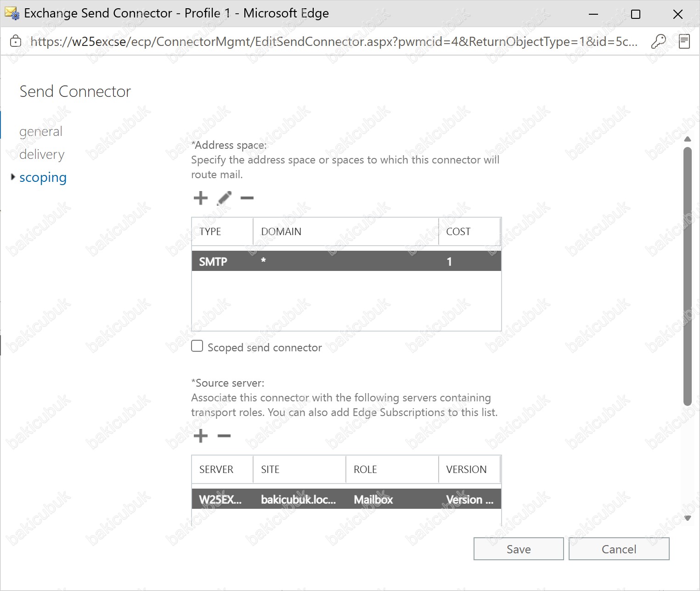View site security lock info
The image size is (700, 591).
click(16, 41)
